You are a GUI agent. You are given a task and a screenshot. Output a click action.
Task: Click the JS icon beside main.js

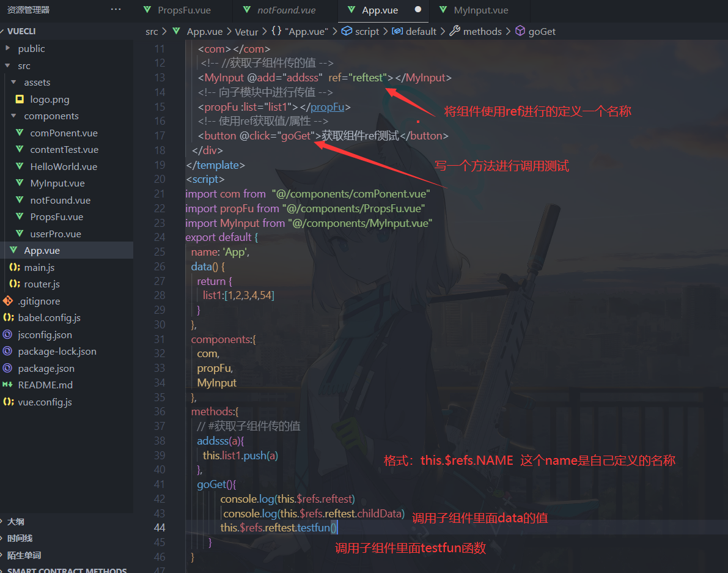14,267
